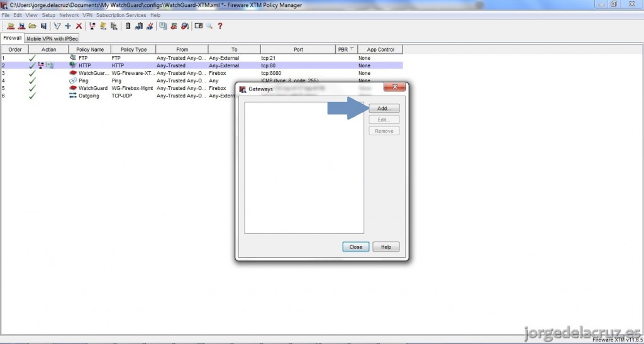Click the magnifying glass find icon
The width and height of the screenshot is (644, 344).
pyautogui.click(x=209, y=26)
